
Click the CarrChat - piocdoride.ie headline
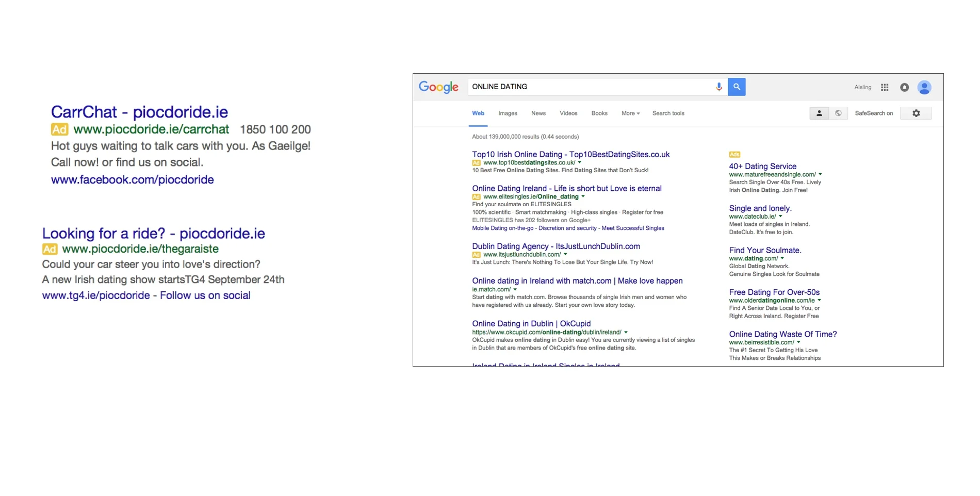click(139, 112)
